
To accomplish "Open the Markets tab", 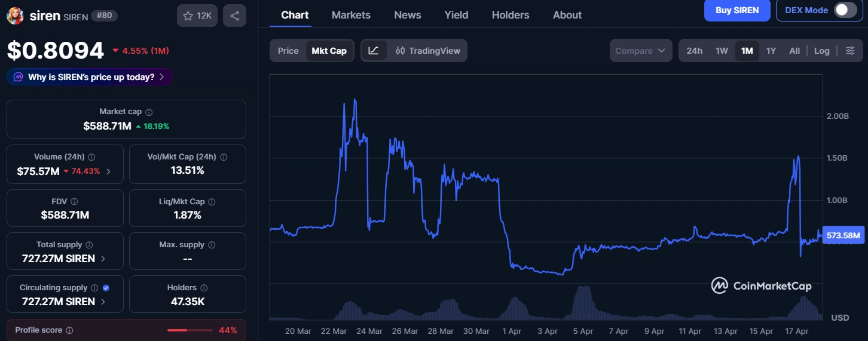I will click(351, 15).
